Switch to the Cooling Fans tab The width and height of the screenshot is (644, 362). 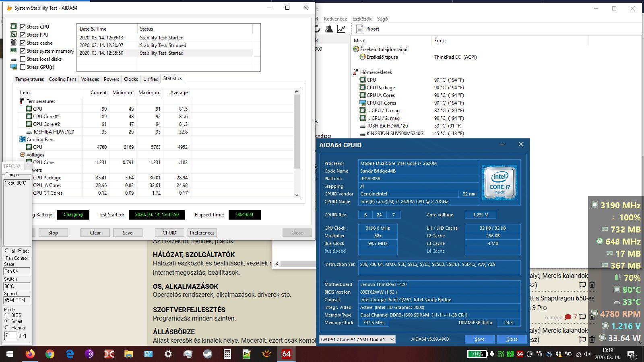click(62, 79)
